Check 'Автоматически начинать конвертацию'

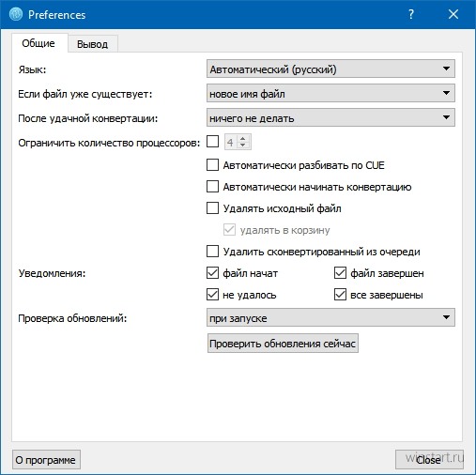coord(212,187)
